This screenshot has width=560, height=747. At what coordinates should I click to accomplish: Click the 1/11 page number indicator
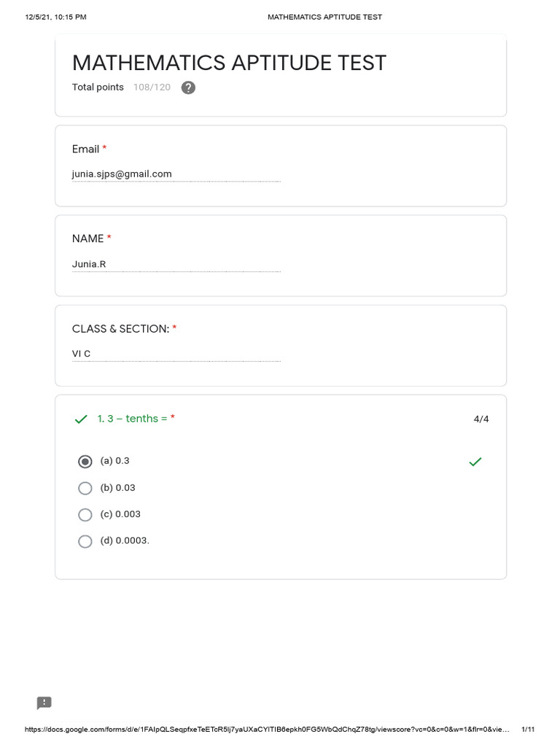click(x=529, y=729)
